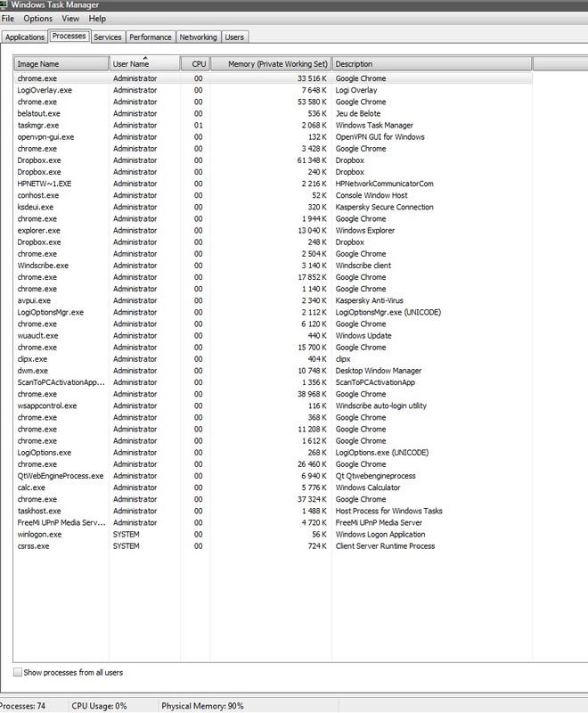The image size is (588, 713).
Task: Click the chrome.exe row using 37 324 K
Action: click(273, 499)
